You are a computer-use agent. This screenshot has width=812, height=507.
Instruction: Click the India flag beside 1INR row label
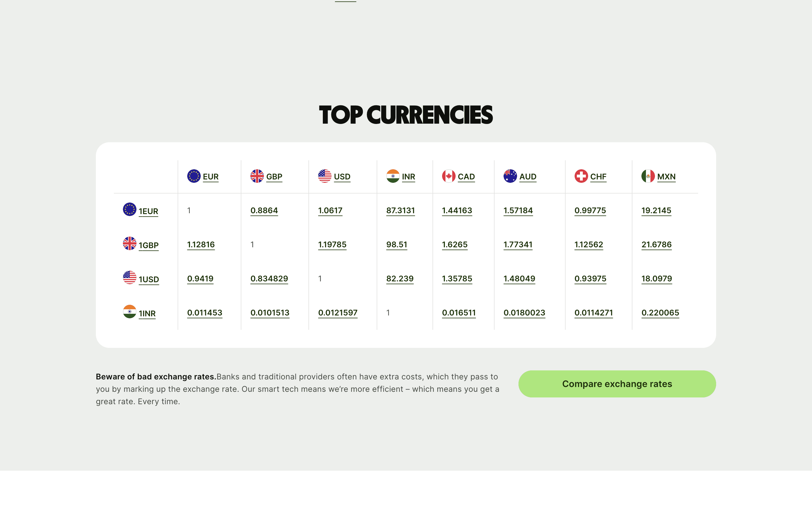pyautogui.click(x=129, y=313)
